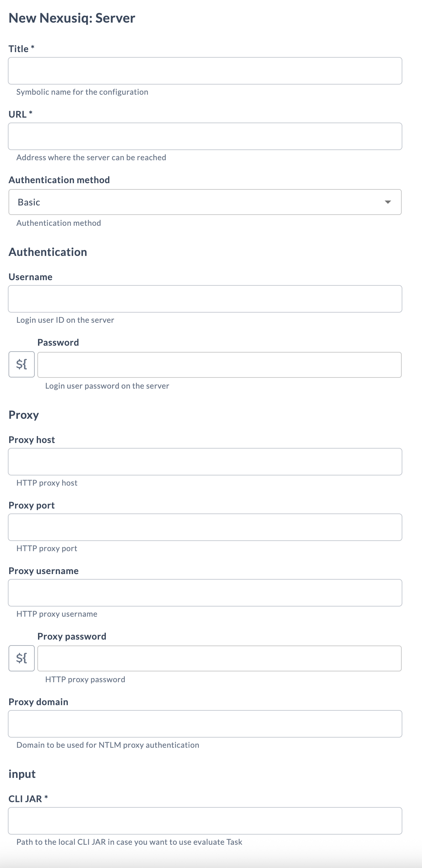
Task: Toggle variable mode for the Password field
Action: (x=22, y=364)
